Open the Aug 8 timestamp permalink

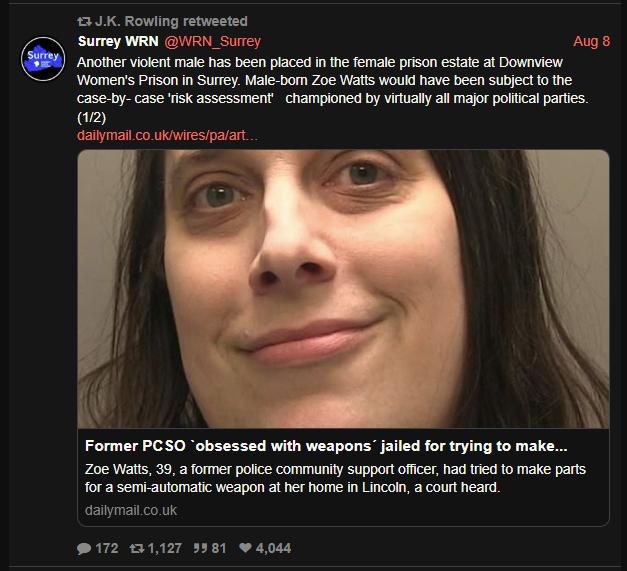click(x=591, y=41)
